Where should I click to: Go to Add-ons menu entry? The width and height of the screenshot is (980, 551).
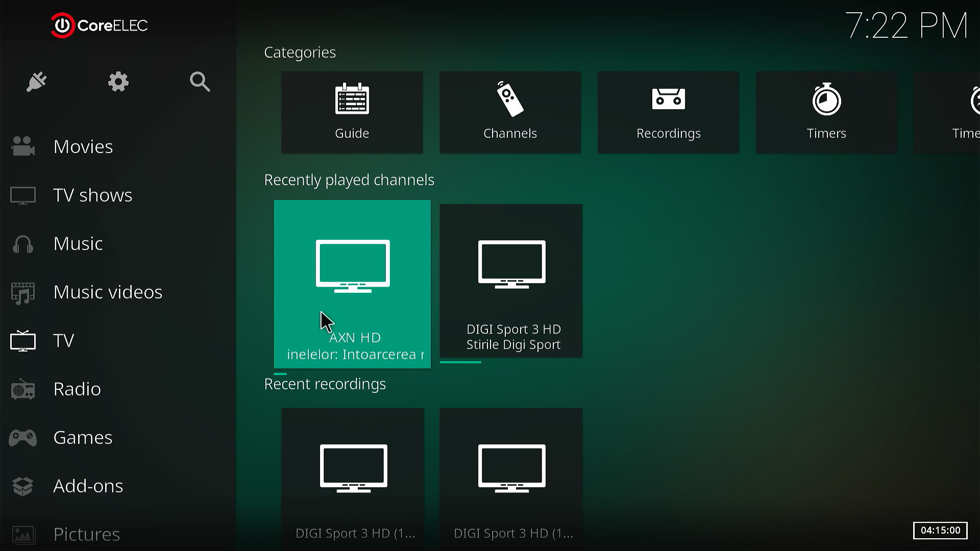click(88, 486)
